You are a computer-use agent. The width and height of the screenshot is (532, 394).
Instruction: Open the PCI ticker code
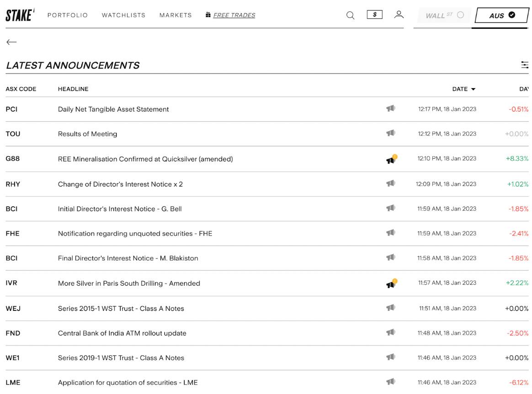[x=11, y=109]
